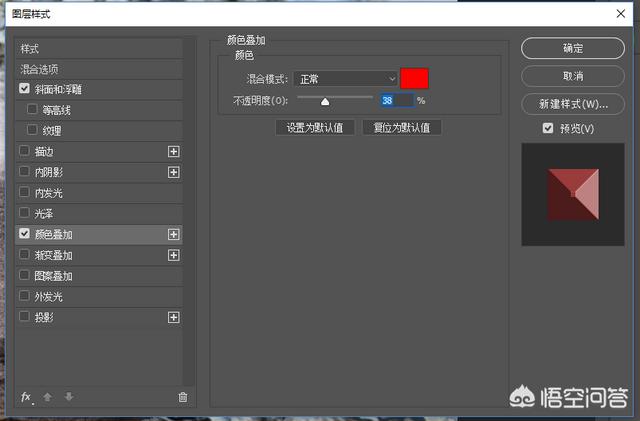Click 设置为默认值 button
Image resolution: width=640 pixels, height=421 pixels.
click(x=315, y=128)
